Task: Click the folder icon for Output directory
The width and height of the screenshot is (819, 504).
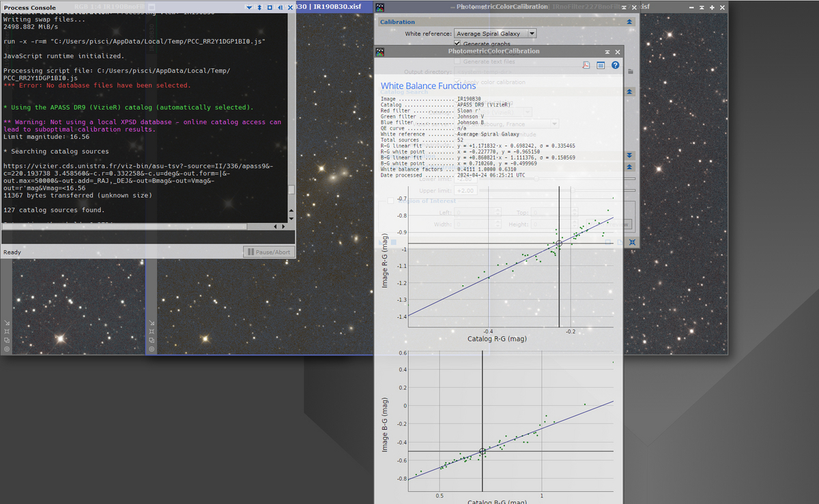Action: tap(631, 72)
